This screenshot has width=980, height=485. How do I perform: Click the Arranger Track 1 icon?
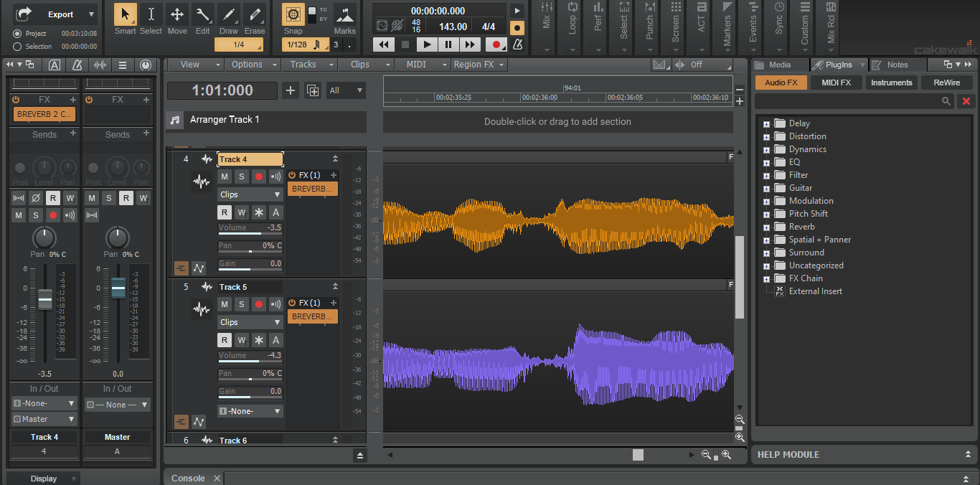pos(174,121)
